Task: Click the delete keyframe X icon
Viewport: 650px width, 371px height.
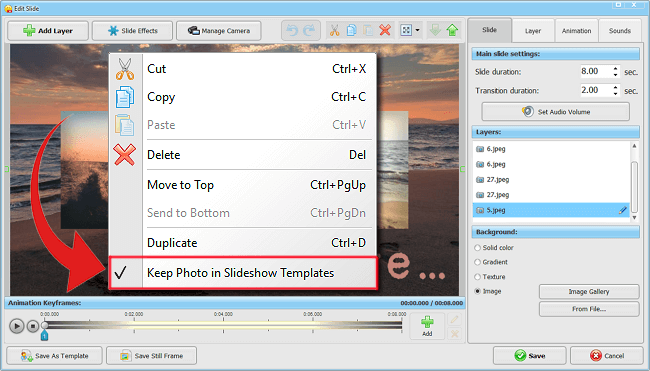Action: [454, 333]
